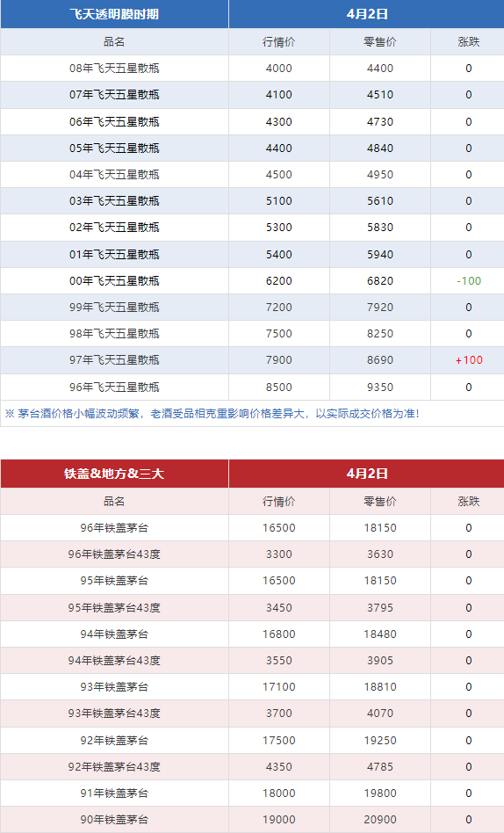Select the 90年铁盖茅台 product name
Screen dimensions: 504x833
(x=114, y=820)
